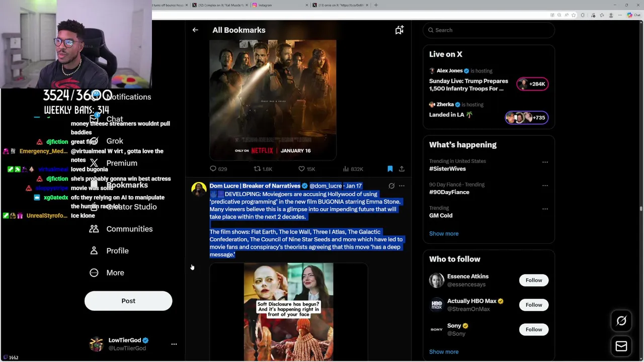View analytics of the Netflix post (832K)
644x362 pixels.
(352, 169)
